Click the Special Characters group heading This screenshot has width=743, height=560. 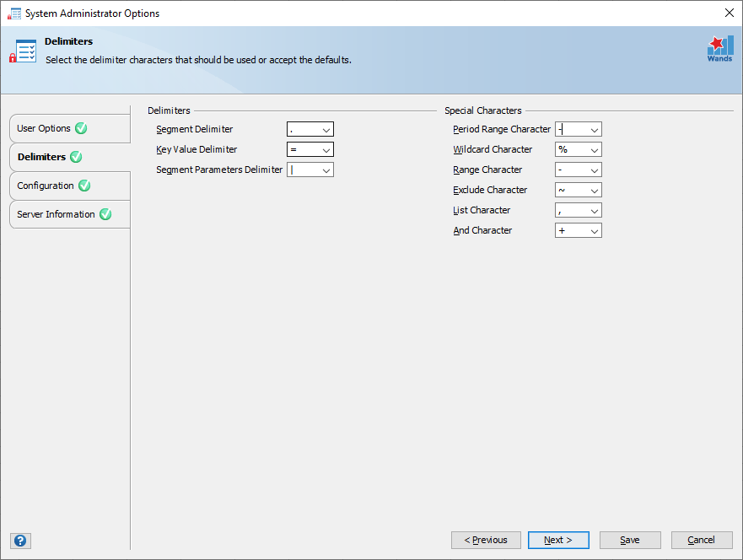point(483,110)
